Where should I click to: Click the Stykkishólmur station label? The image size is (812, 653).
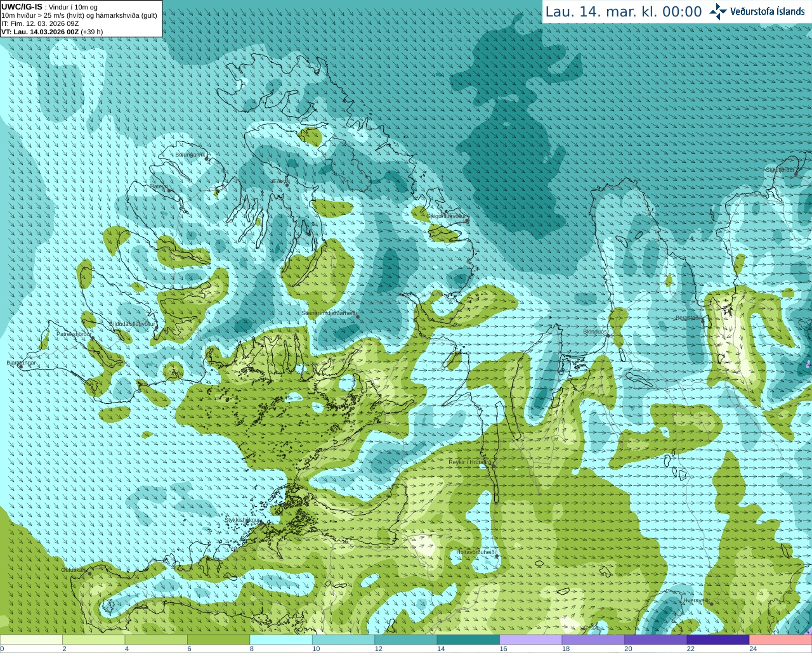pos(243,520)
